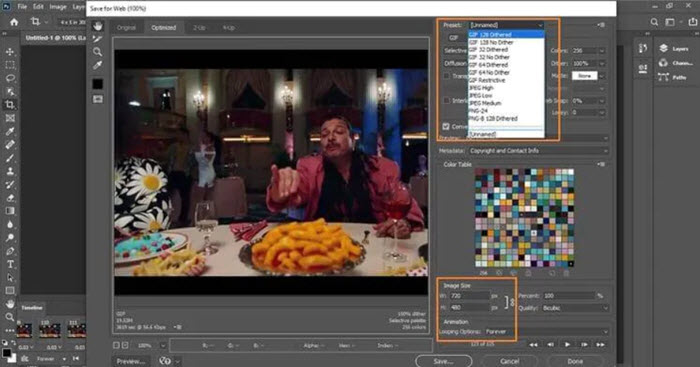
Task: Click the Preview... button
Action: point(131,361)
